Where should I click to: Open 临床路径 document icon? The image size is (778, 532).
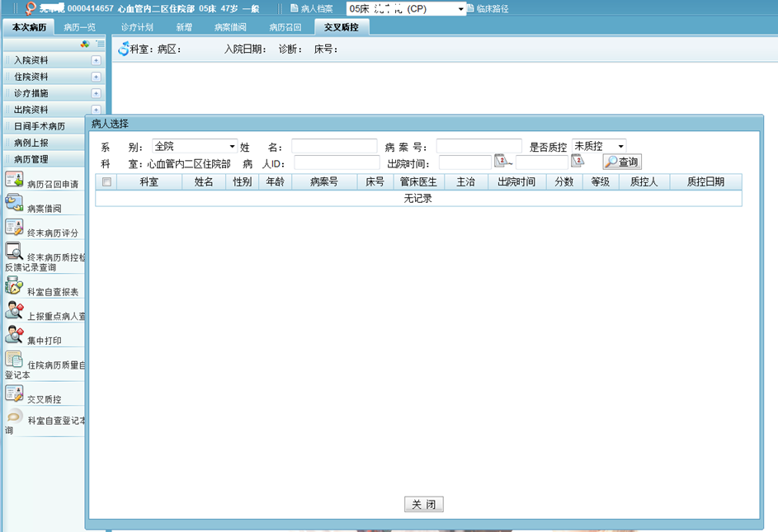click(470, 8)
